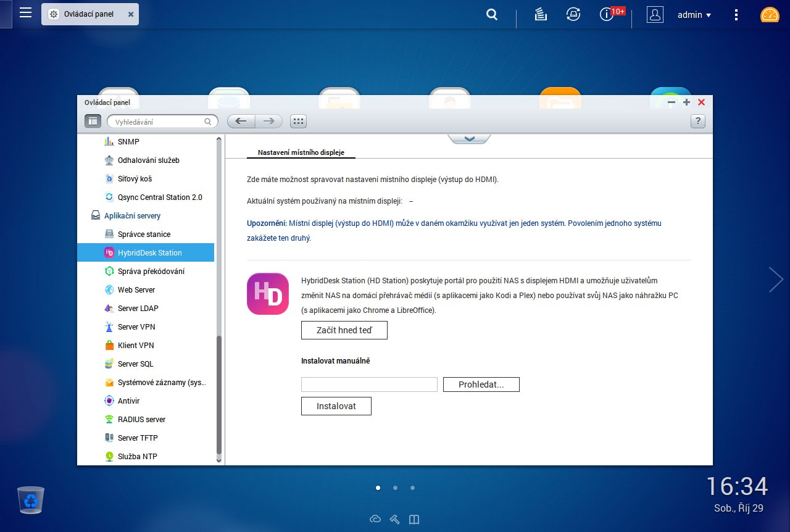
Task: Collapse the Aplikační servery section
Action: [132, 216]
